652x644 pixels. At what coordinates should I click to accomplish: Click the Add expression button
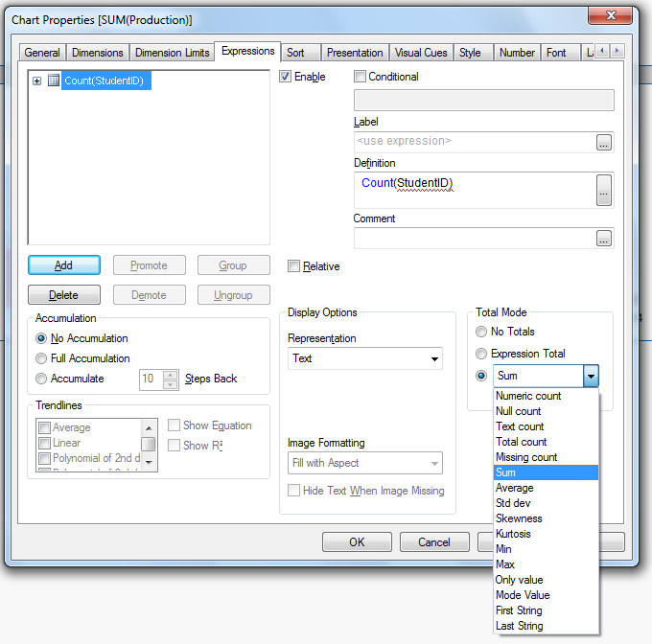coord(64,265)
